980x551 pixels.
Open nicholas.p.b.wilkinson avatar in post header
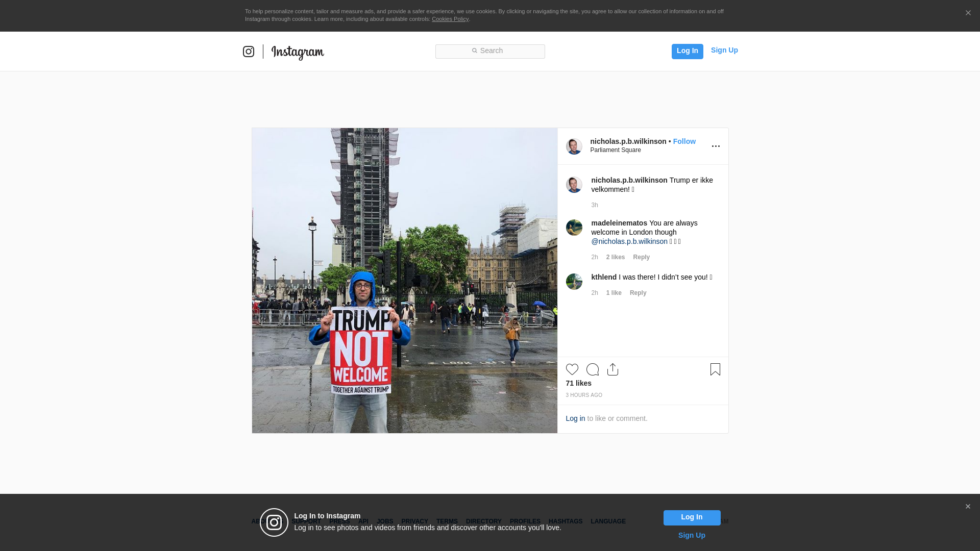tap(574, 146)
